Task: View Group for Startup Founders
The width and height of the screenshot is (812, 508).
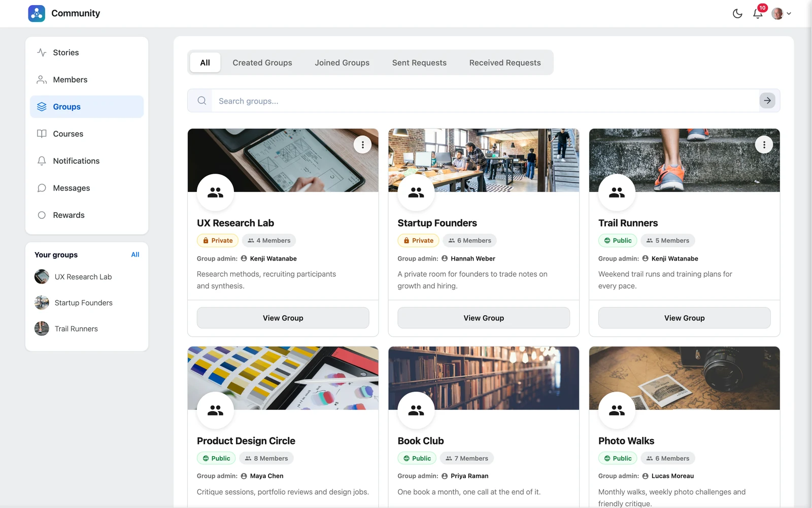Action: [484, 318]
